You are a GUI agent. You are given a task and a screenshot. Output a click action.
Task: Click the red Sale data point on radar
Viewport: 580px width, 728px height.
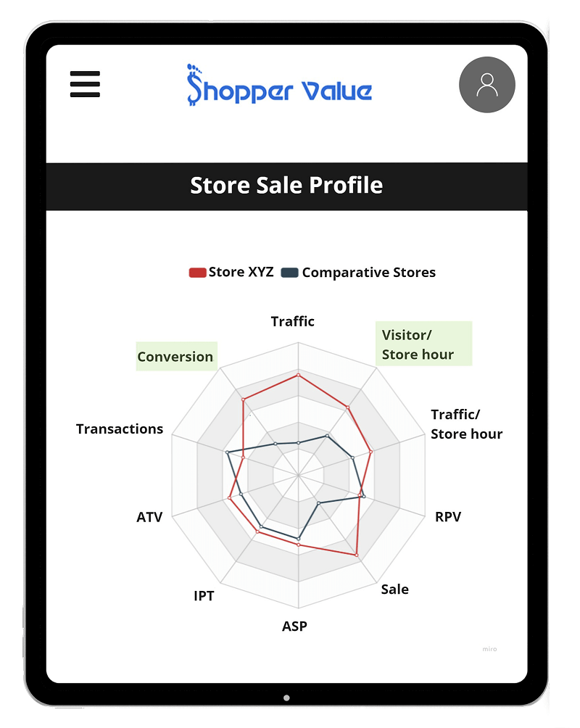357,555
